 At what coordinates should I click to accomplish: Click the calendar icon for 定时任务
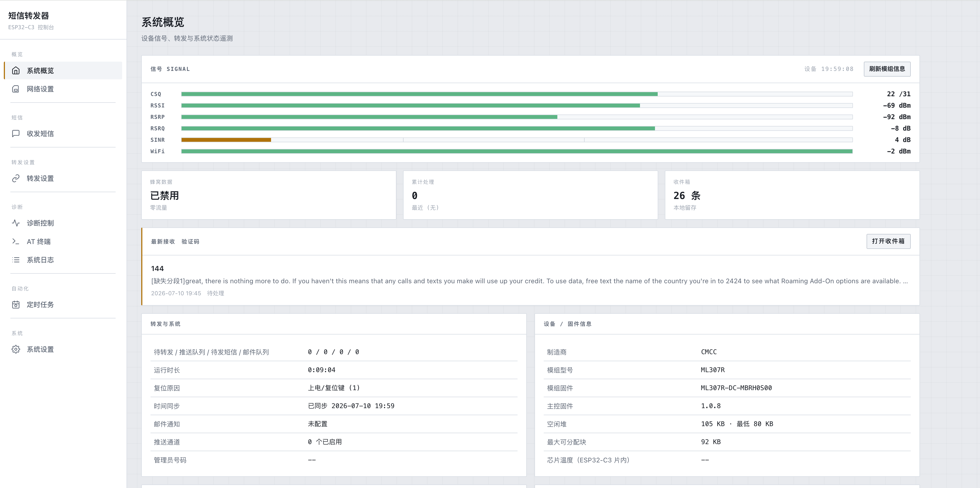tap(16, 305)
